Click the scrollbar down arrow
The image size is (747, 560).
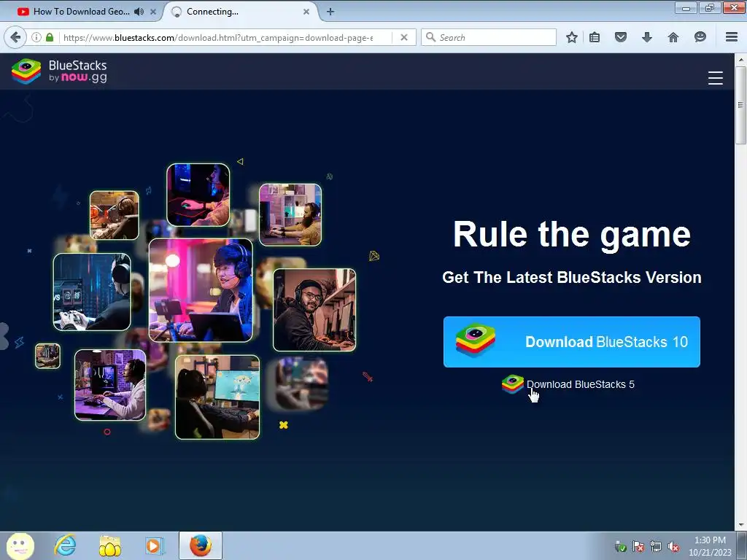(741, 526)
